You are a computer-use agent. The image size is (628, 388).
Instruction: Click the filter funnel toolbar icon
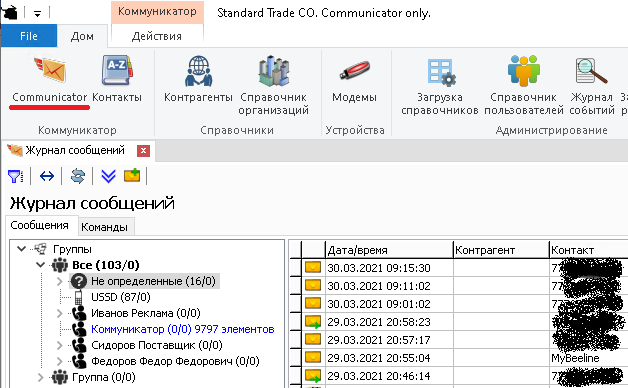tap(15, 176)
